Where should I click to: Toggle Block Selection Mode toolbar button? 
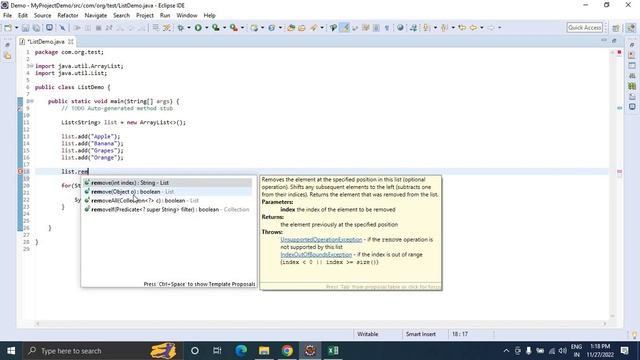point(376,28)
